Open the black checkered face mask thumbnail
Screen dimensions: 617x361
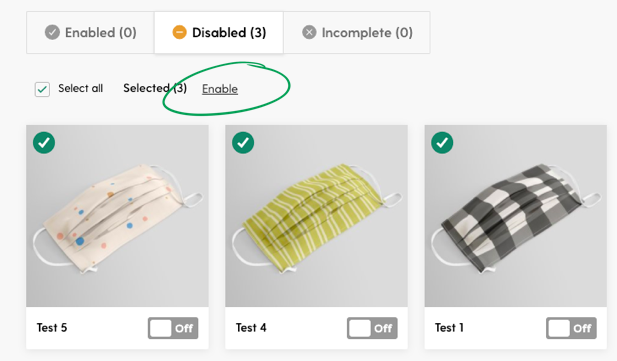pos(515,216)
